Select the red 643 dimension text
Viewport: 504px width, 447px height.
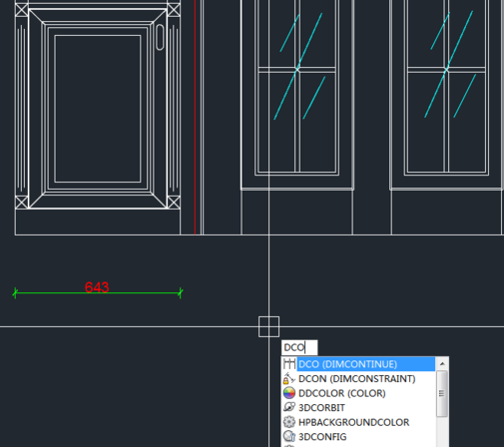(x=97, y=287)
